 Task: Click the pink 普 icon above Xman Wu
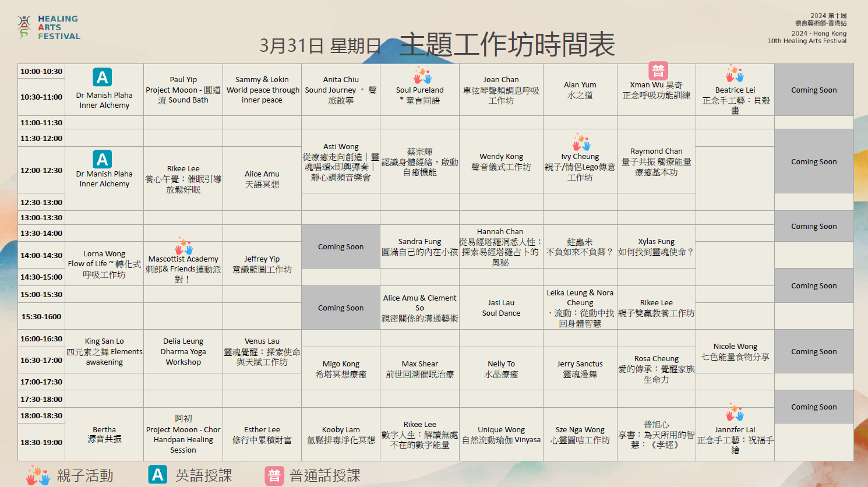tap(658, 71)
